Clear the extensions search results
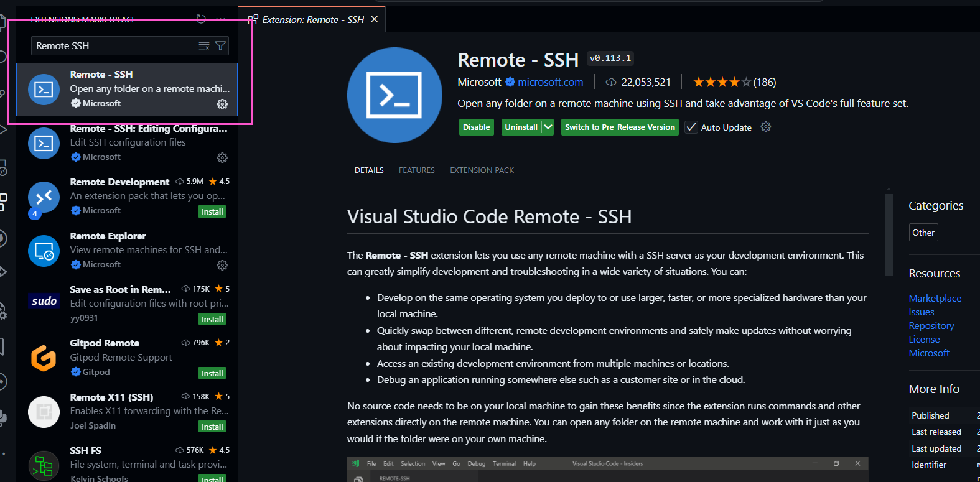The height and width of the screenshot is (482, 980). click(x=203, y=46)
